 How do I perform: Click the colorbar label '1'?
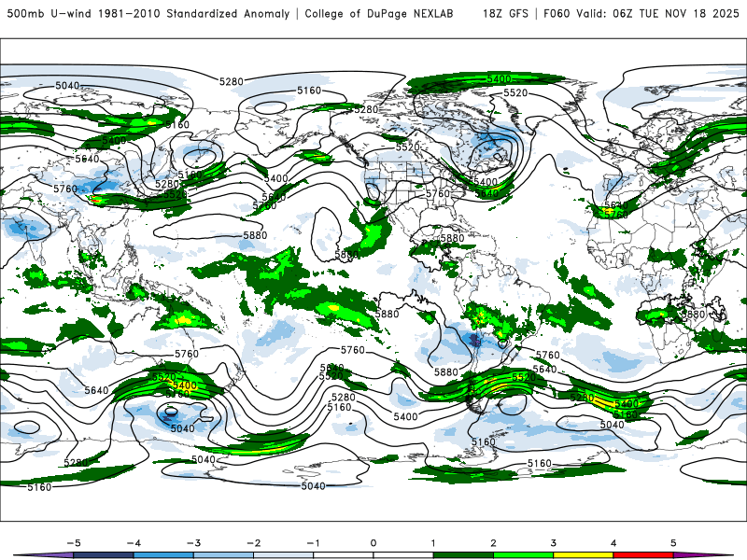click(x=433, y=543)
